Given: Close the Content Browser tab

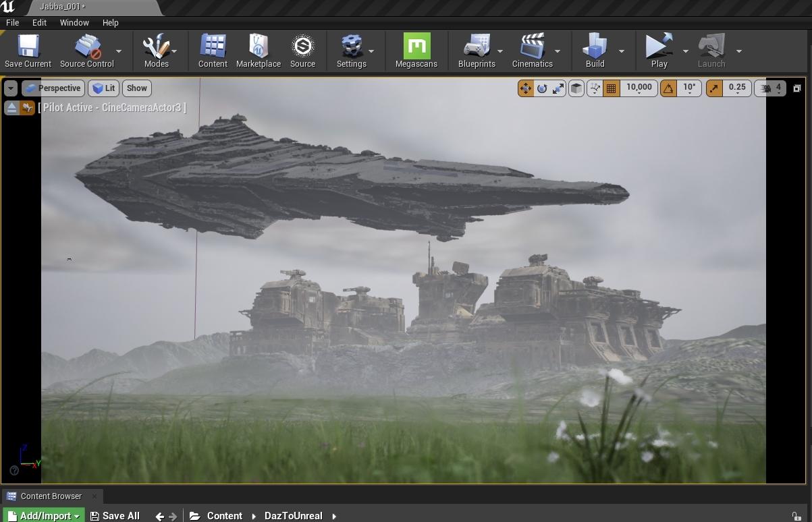Looking at the screenshot, I should 94,496.
